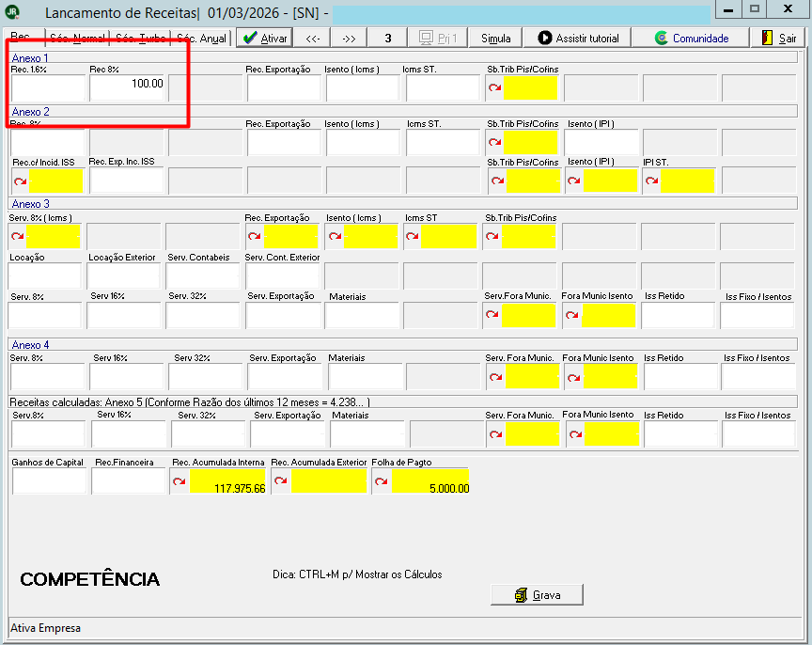Select the Locação Exterior field
The image size is (812, 645).
click(124, 275)
